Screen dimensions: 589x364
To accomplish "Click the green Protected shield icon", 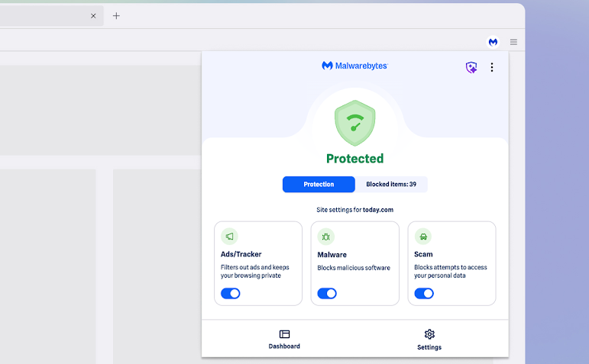I will point(355,123).
